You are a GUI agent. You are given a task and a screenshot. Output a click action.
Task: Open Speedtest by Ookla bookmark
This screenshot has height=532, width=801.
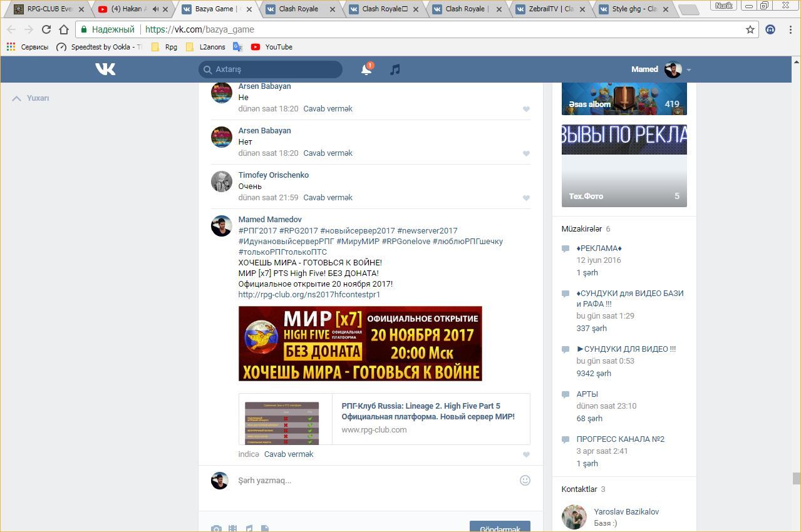point(99,47)
